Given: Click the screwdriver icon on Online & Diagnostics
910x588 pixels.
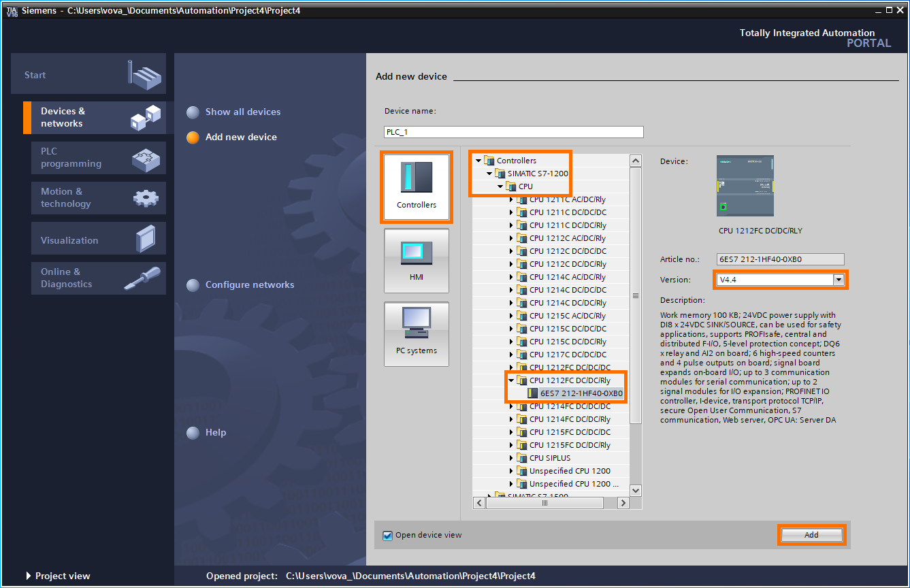Looking at the screenshot, I should point(143,278).
